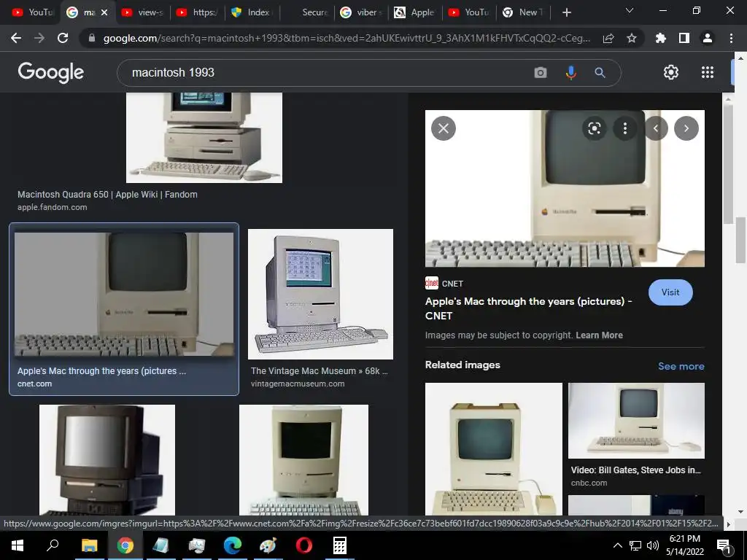
Task: Select Vintage Mac Museum image result
Action: pos(321,294)
